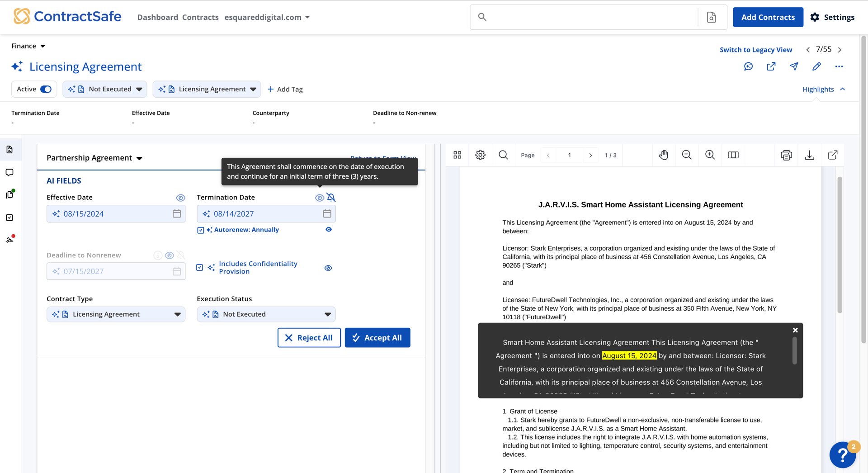Show Confidentiality Provision source eye icon

tap(328, 268)
